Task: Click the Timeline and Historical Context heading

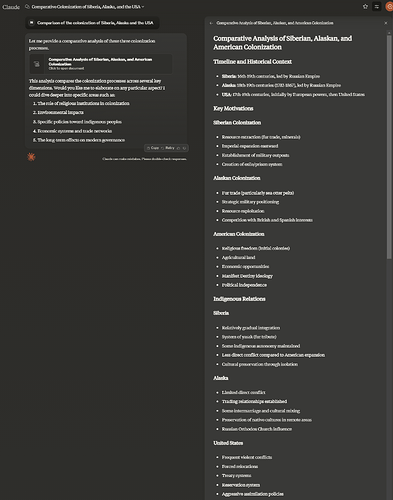Action: tap(252, 62)
